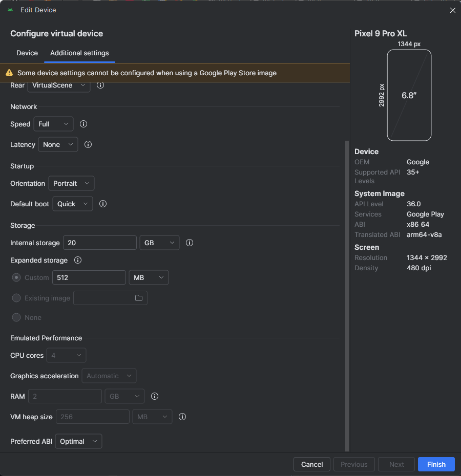
Task: Click the Expanded storage info icon
Action: [x=78, y=260]
